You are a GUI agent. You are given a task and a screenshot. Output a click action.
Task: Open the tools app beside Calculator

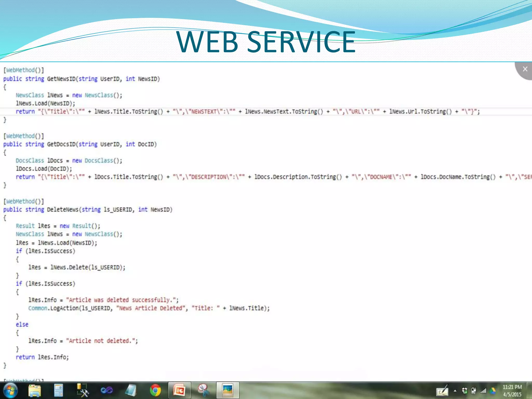(82, 390)
